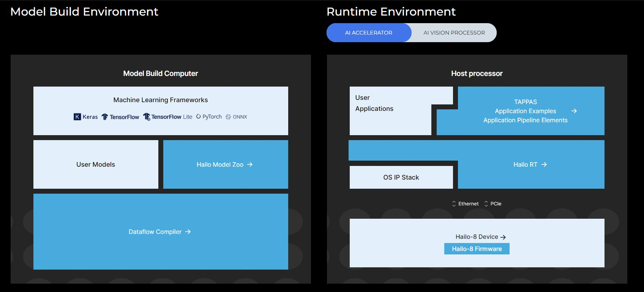
Task: Click the arrow icon in TAPPAS block
Action: (574, 111)
